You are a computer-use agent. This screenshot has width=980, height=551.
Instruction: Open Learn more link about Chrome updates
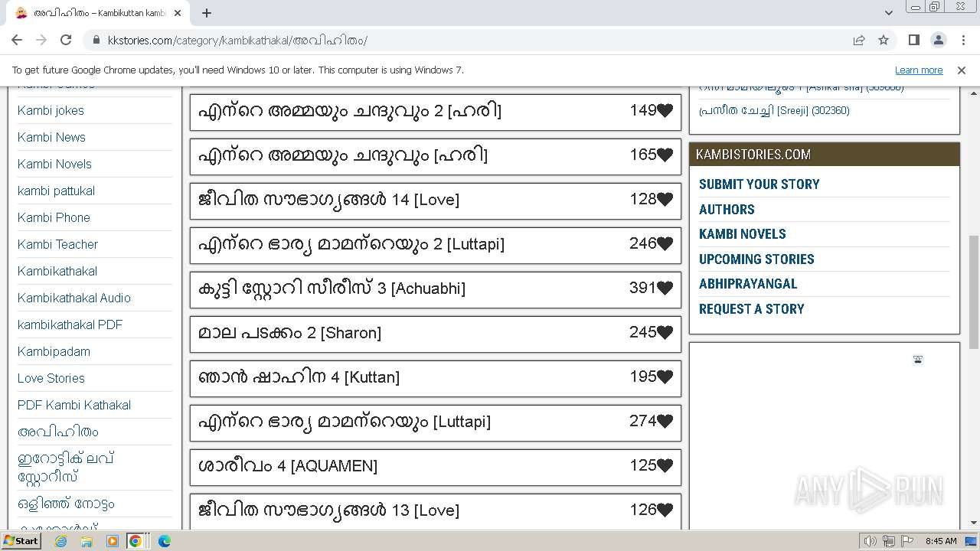click(919, 70)
